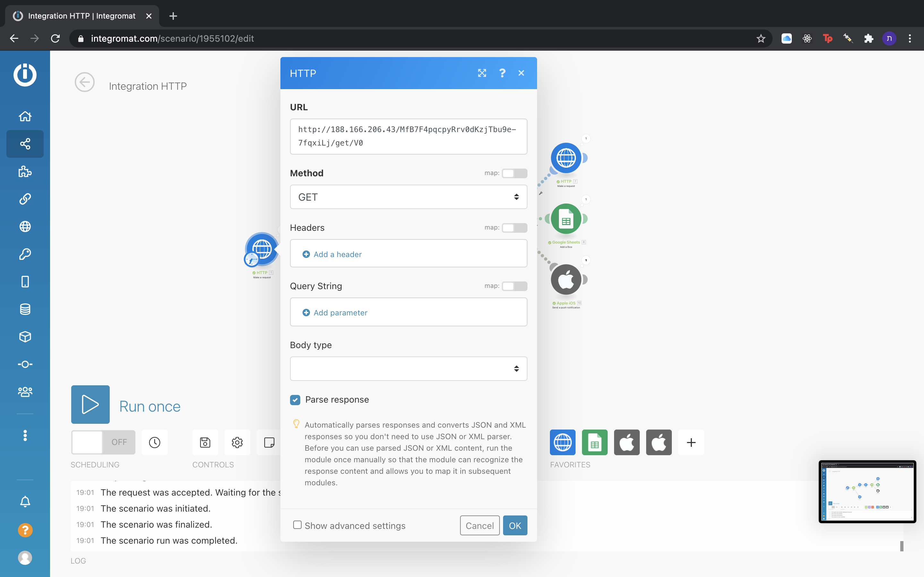Toggle the Headers map switch
The width and height of the screenshot is (924, 577).
click(x=514, y=228)
